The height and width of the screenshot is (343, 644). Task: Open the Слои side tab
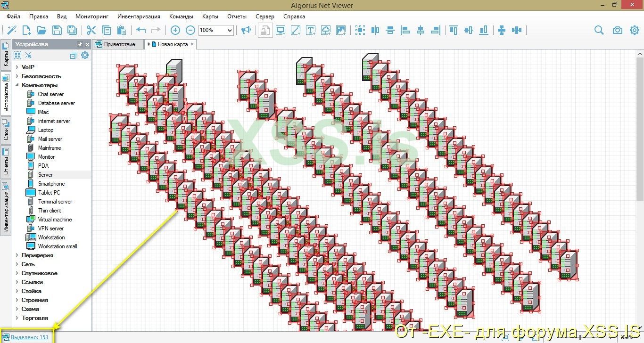tap(6, 130)
